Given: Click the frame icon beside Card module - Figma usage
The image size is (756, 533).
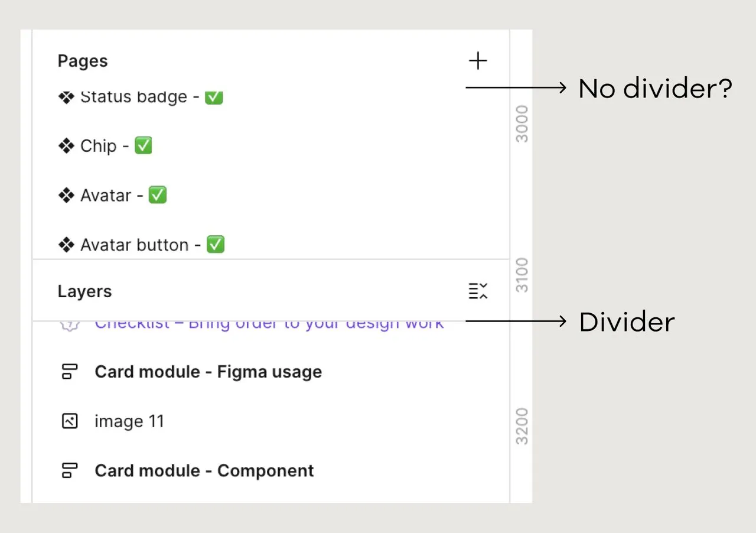Looking at the screenshot, I should 70,372.
